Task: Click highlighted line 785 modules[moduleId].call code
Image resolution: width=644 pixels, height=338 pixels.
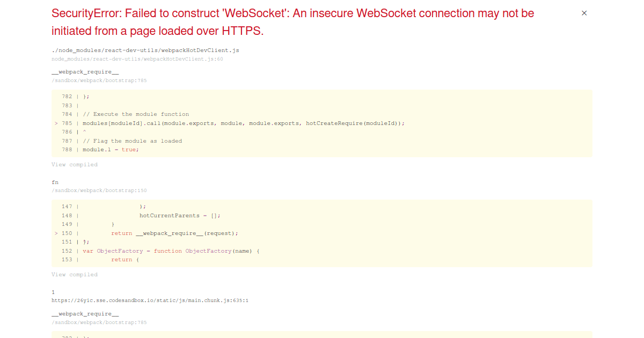Action: 243,123
